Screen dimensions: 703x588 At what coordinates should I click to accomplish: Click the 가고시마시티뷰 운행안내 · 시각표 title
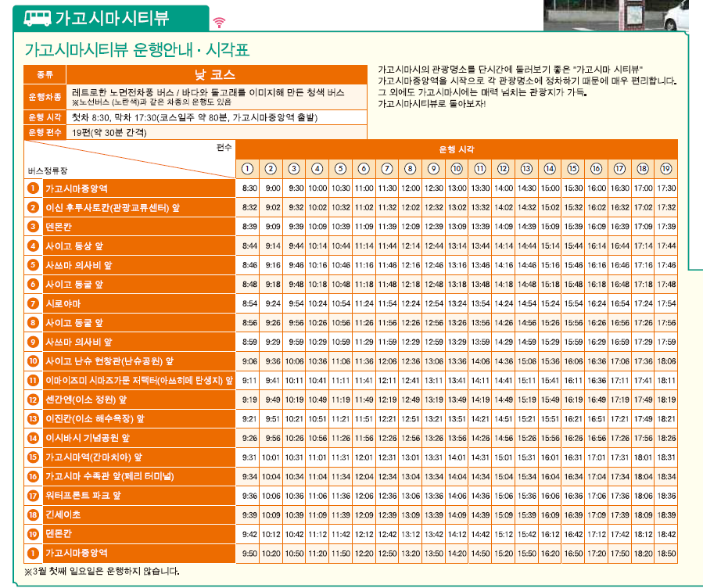[137, 51]
